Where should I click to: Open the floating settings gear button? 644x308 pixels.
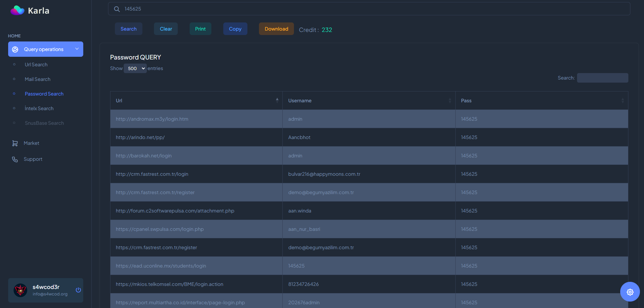[x=630, y=292]
